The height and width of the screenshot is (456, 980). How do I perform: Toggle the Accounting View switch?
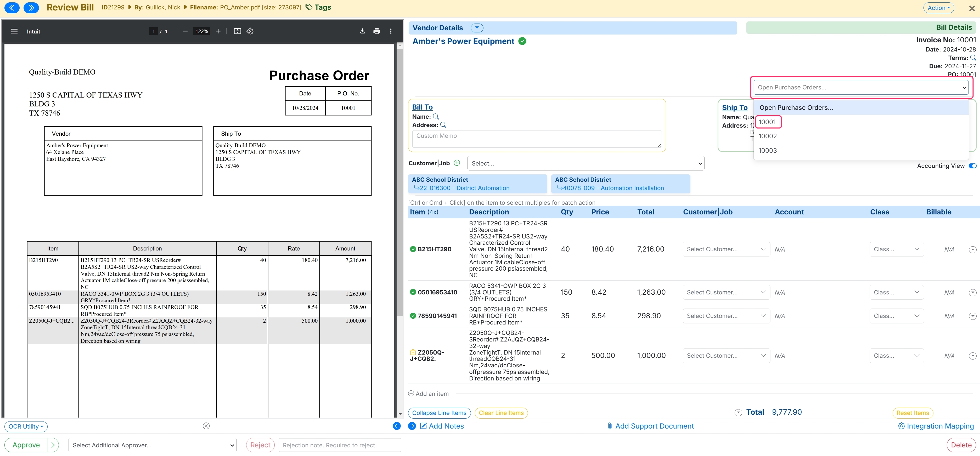click(972, 166)
